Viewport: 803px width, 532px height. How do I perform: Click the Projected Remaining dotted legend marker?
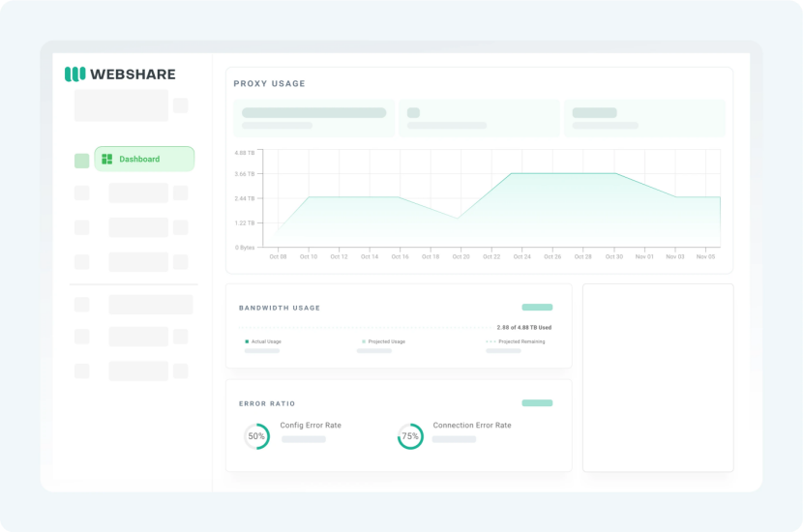click(491, 341)
